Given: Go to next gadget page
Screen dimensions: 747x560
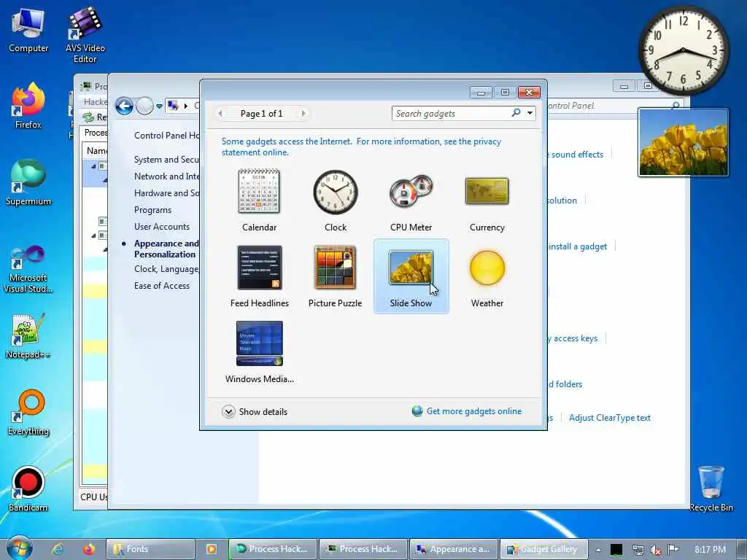Looking at the screenshot, I should pos(303,113).
